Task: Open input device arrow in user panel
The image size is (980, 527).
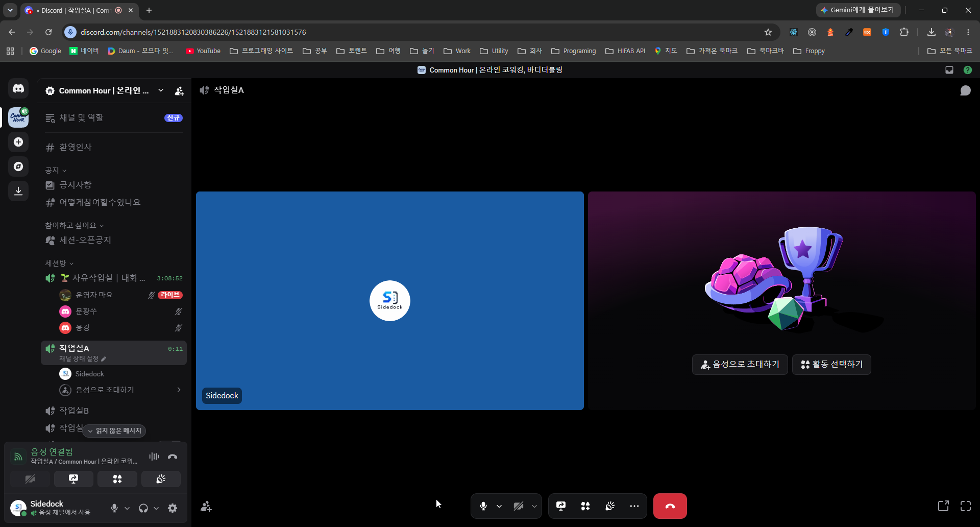Action: coord(127,508)
